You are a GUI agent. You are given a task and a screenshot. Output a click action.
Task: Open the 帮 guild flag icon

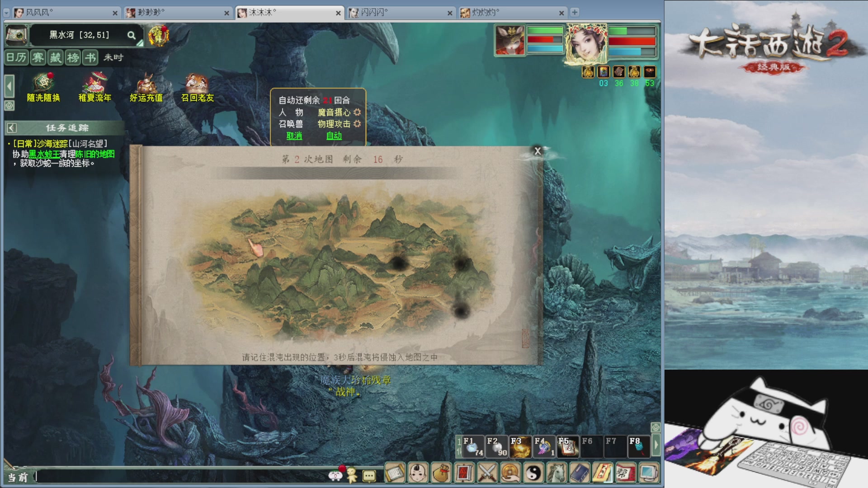tap(626, 473)
